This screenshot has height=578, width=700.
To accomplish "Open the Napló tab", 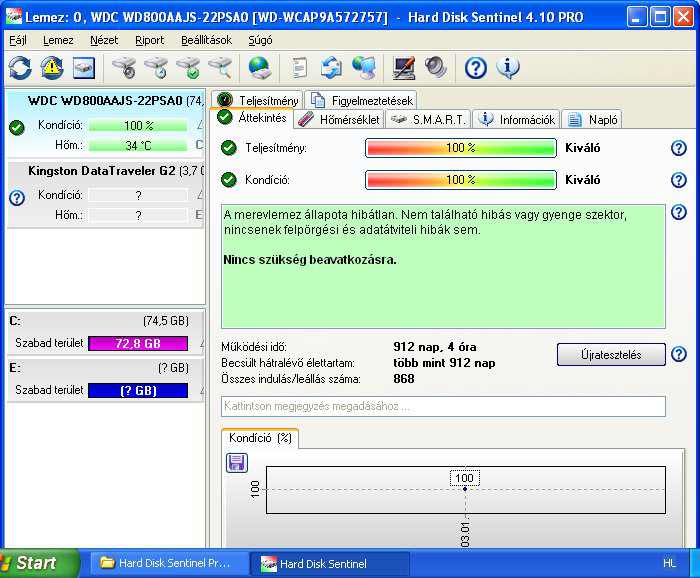I will 592,120.
